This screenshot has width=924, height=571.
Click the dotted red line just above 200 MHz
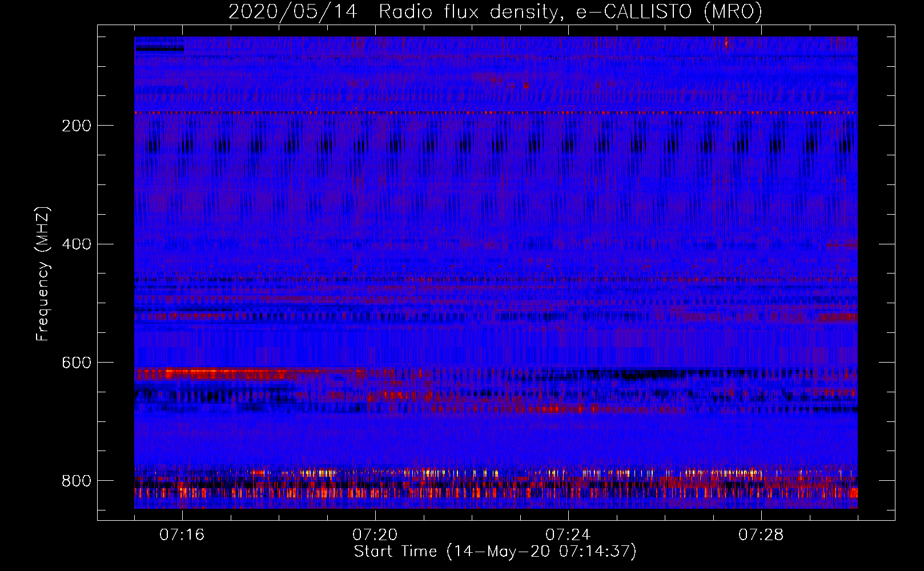pos(496,113)
